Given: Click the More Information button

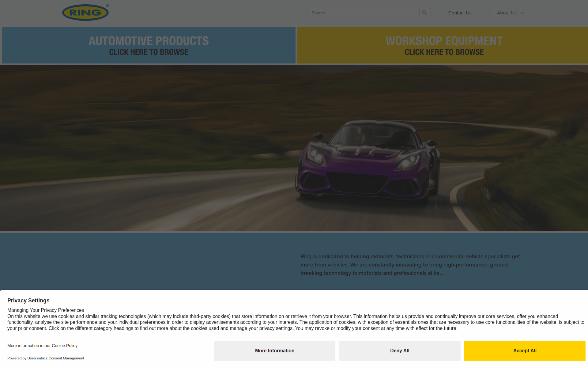Looking at the screenshot, I should click(x=275, y=351).
